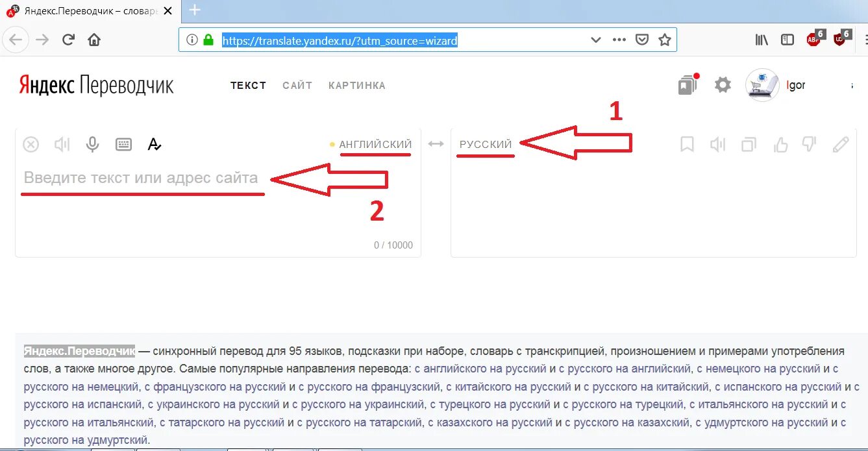Image resolution: width=868 pixels, height=451 pixels.
Task: Focus the text input field 'Введите текст или адрес сайта'
Action: click(141, 178)
